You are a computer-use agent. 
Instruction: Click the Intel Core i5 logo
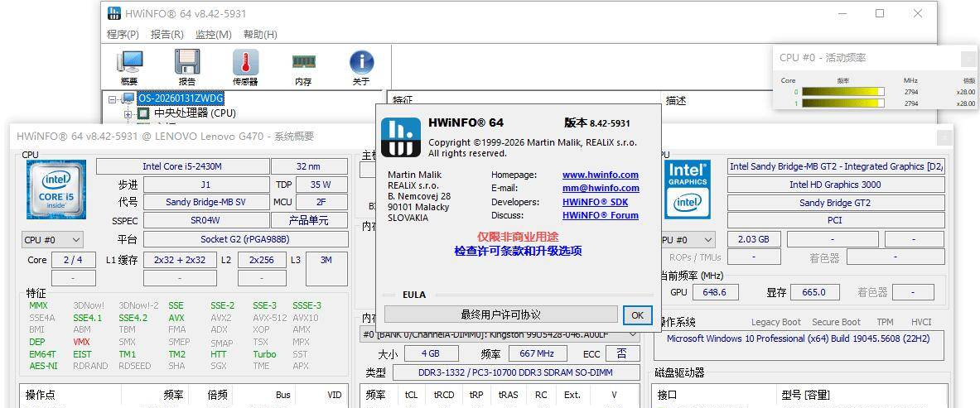click(56, 190)
